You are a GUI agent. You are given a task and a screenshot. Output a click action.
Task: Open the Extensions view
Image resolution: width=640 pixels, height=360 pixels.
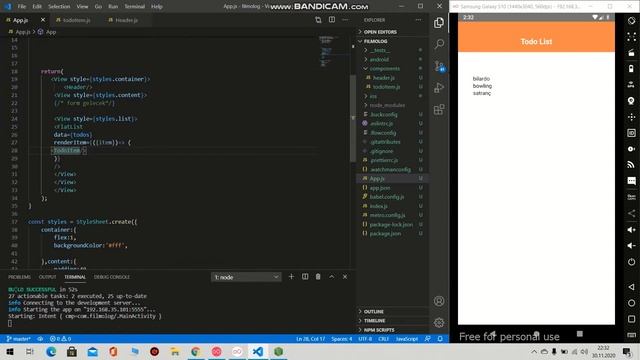439,109
